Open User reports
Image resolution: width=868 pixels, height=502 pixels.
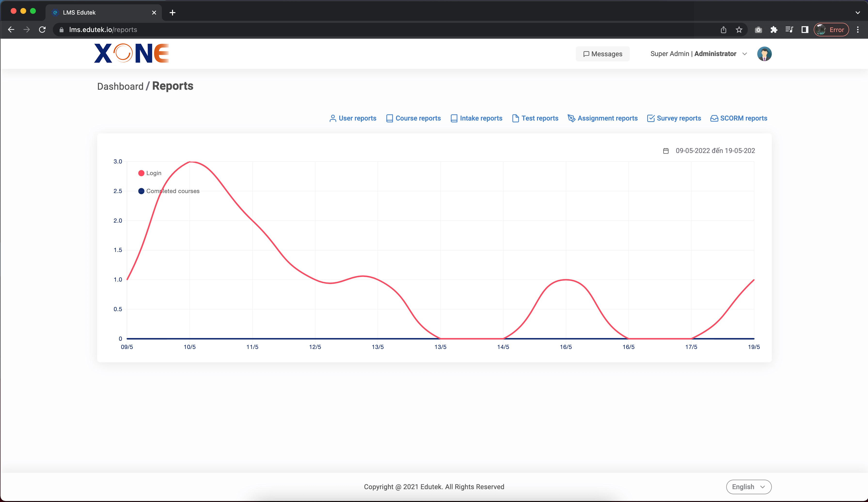pyautogui.click(x=353, y=118)
